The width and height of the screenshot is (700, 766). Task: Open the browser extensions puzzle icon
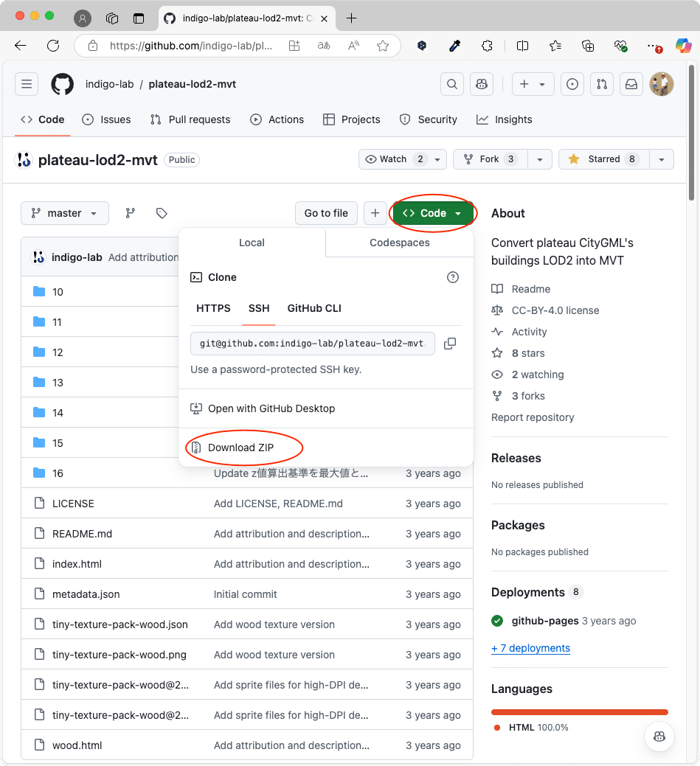[487, 46]
